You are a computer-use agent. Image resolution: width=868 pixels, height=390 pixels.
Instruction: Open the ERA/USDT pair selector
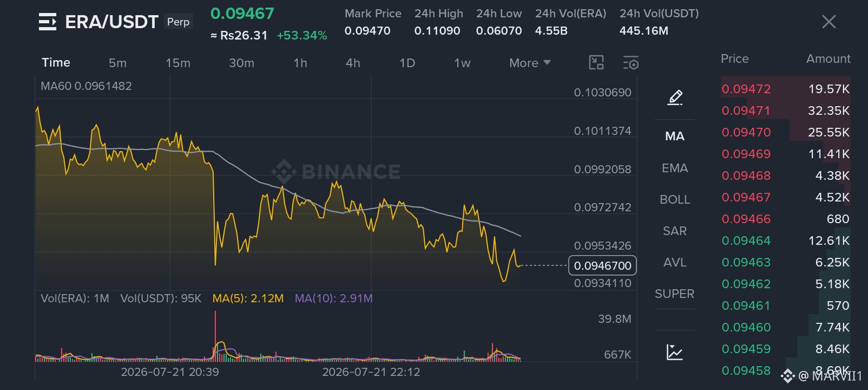(111, 22)
